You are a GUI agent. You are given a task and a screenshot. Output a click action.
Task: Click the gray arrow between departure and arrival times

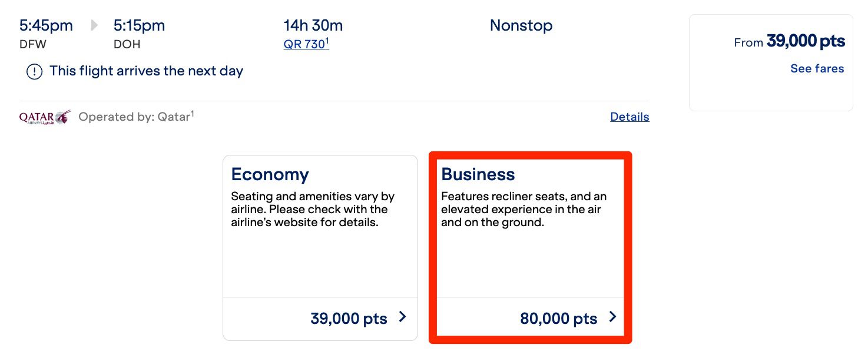(93, 25)
